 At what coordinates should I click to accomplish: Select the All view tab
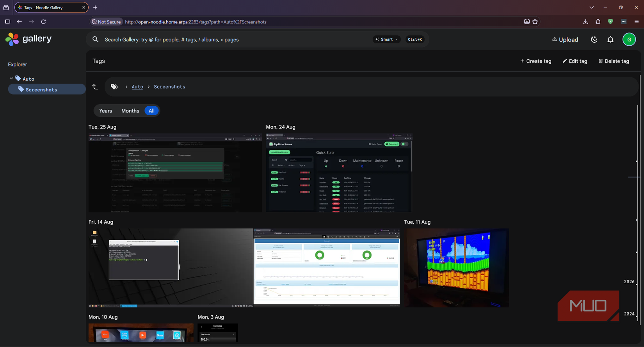151,111
